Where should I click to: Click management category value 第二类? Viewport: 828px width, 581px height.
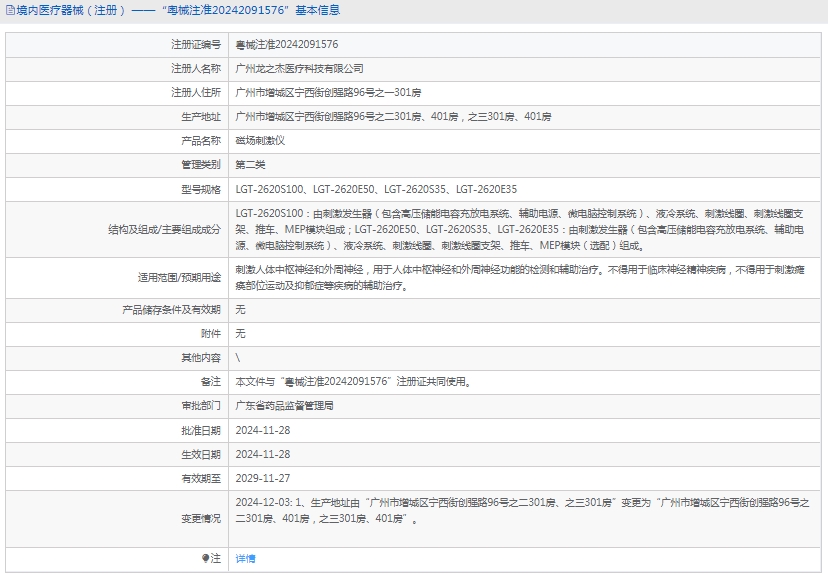pyautogui.click(x=250, y=165)
